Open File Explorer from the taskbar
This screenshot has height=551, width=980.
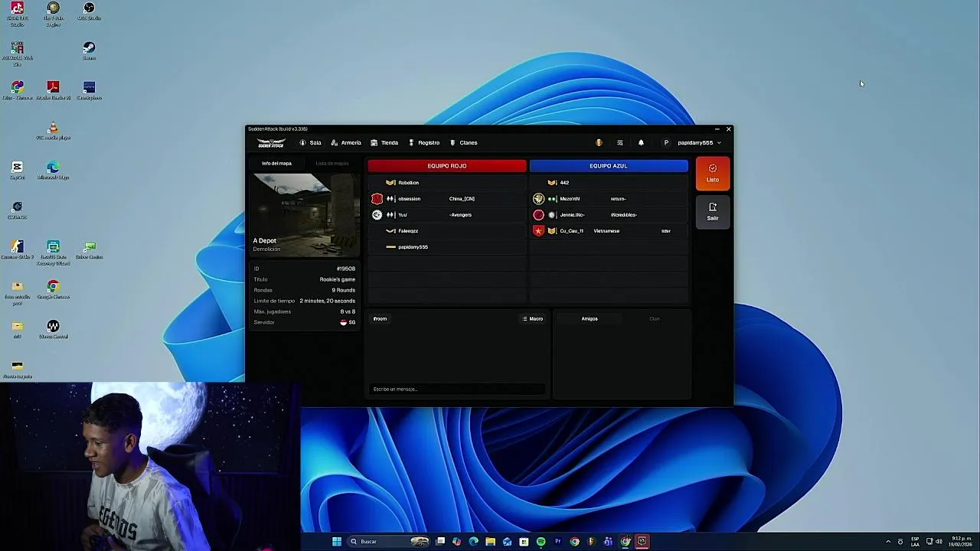coord(490,542)
